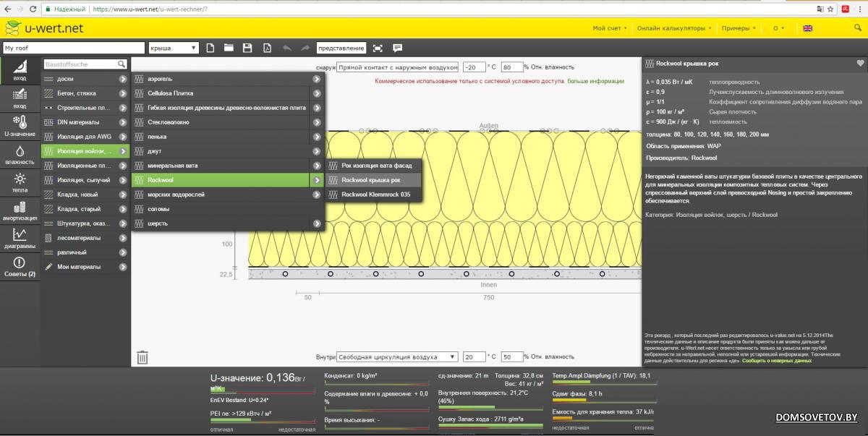
Task: Click the outside humidity field 80
Action: [511, 67]
